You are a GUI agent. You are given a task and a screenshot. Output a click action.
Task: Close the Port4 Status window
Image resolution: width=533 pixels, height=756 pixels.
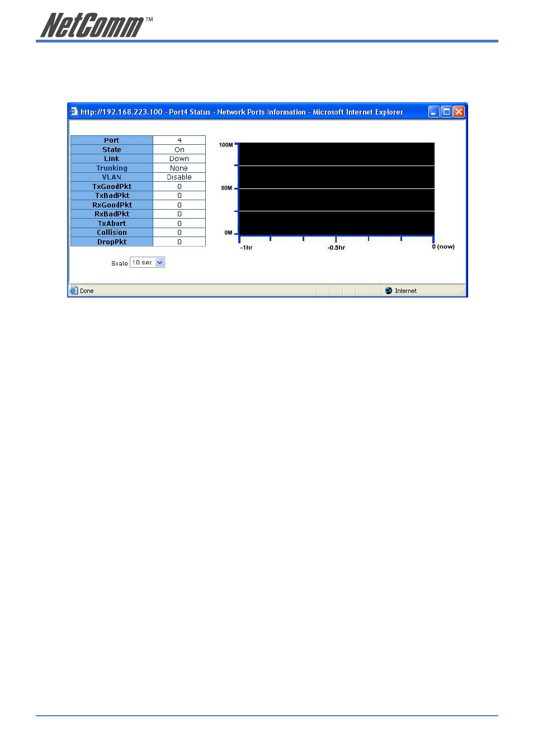[459, 112]
